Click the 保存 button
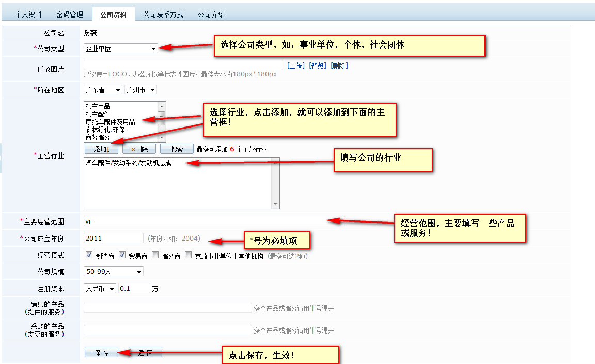The image size is (595, 364). click(x=101, y=353)
